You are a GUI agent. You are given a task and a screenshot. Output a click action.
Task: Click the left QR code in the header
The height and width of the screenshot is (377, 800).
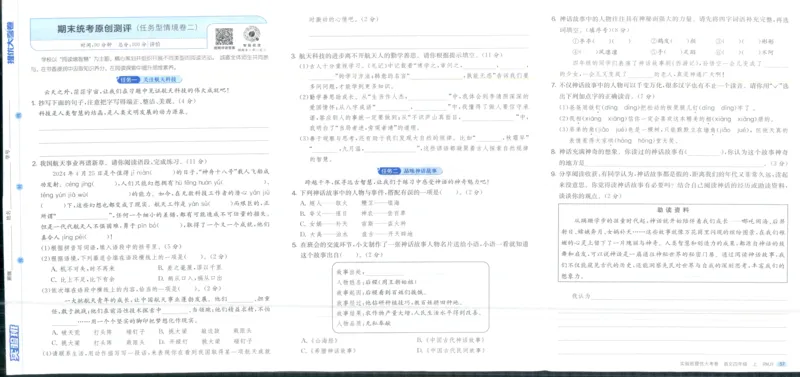pyautogui.click(x=224, y=37)
